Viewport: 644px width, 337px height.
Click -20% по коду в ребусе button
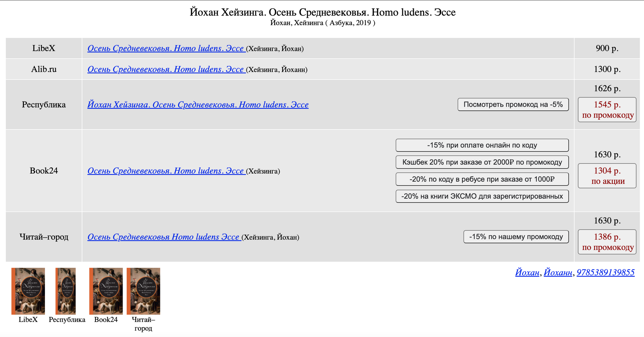[482, 179]
